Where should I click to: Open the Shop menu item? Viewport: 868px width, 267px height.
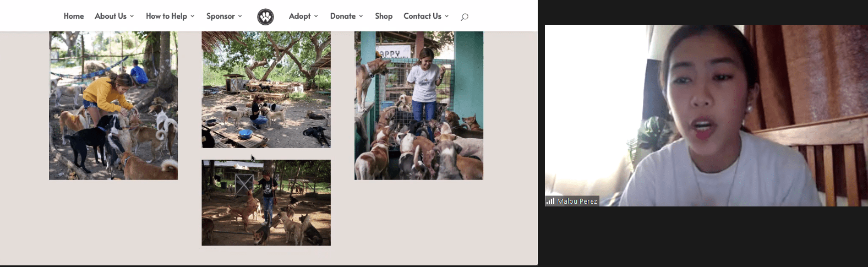click(384, 16)
